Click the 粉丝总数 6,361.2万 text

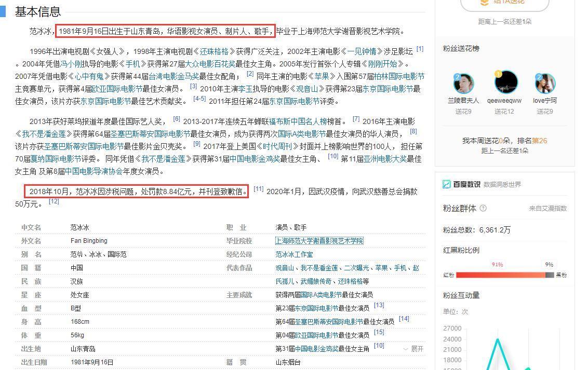pyautogui.click(x=477, y=230)
